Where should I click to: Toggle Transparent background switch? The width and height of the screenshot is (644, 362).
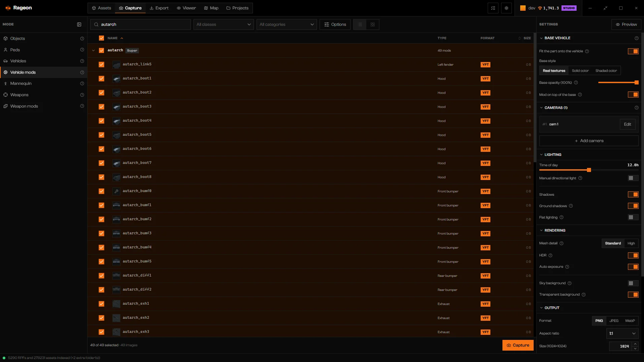coord(633,295)
